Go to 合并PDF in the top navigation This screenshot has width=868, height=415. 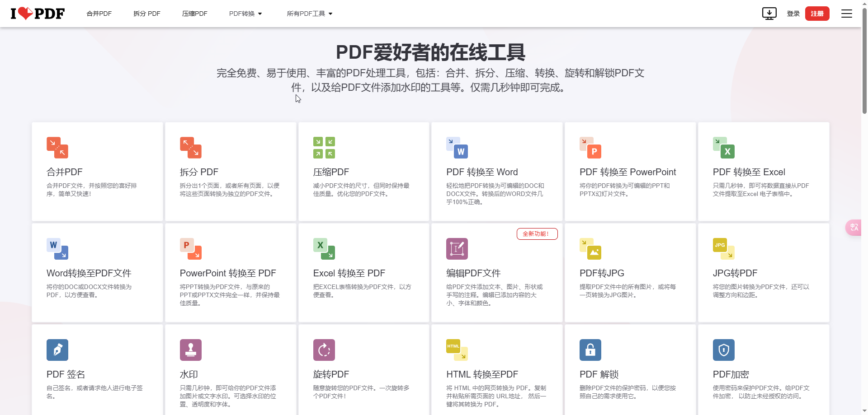pyautogui.click(x=99, y=14)
